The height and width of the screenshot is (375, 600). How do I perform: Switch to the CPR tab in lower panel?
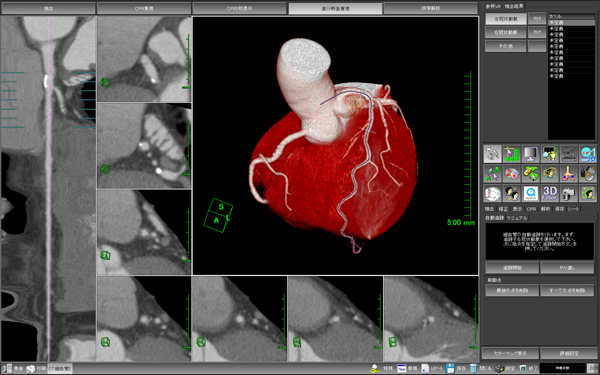coord(531,209)
